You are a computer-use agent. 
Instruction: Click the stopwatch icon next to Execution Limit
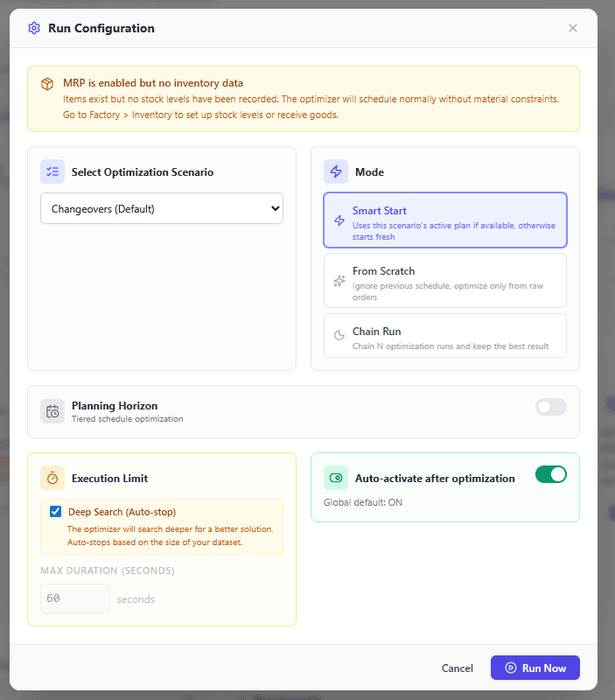pos(52,477)
